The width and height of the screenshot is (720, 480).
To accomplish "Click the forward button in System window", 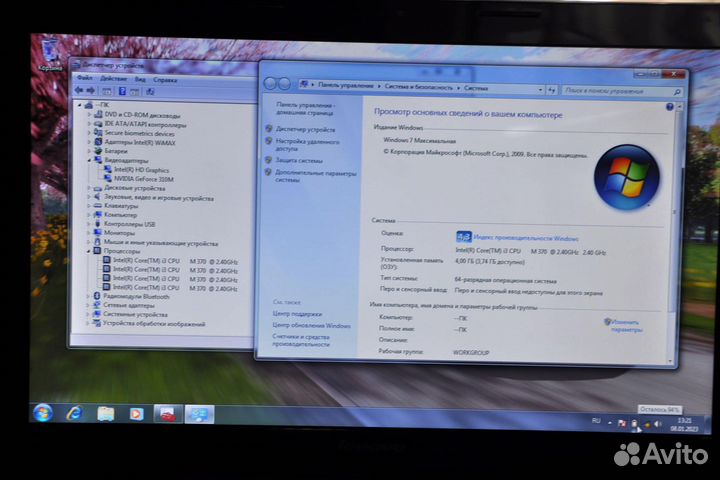I will click(x=285, y=84).
